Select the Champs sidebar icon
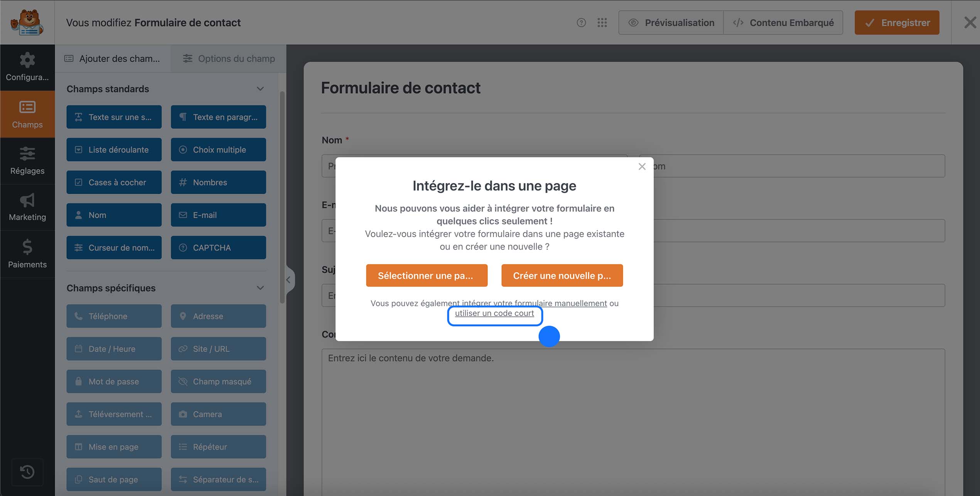The image size is (980, 496). point(27,114)
